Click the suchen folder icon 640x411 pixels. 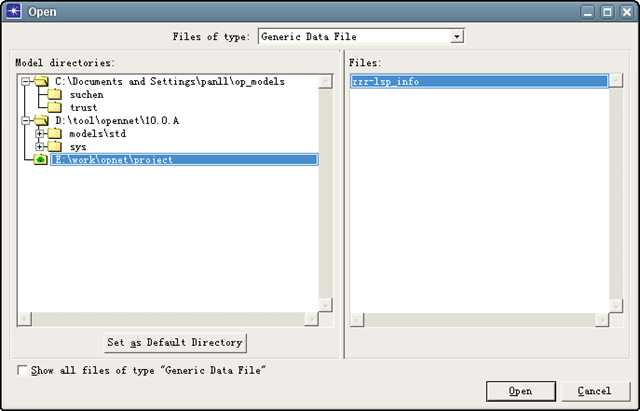(x=54, y=95)
